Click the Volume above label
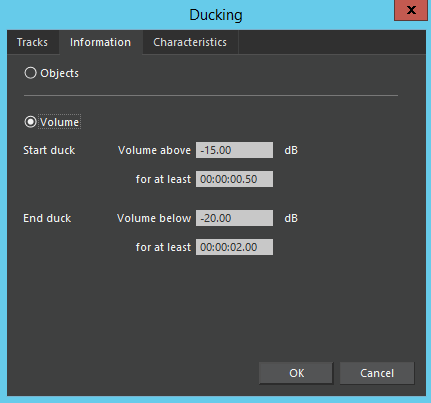This screenshot has height=403, width=431. coord(154,150)
